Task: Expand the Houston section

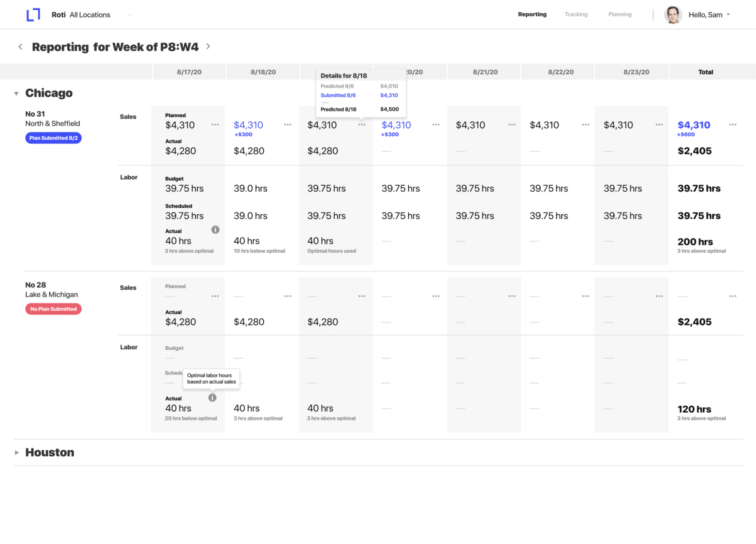Action: click(x=16, y=452)
